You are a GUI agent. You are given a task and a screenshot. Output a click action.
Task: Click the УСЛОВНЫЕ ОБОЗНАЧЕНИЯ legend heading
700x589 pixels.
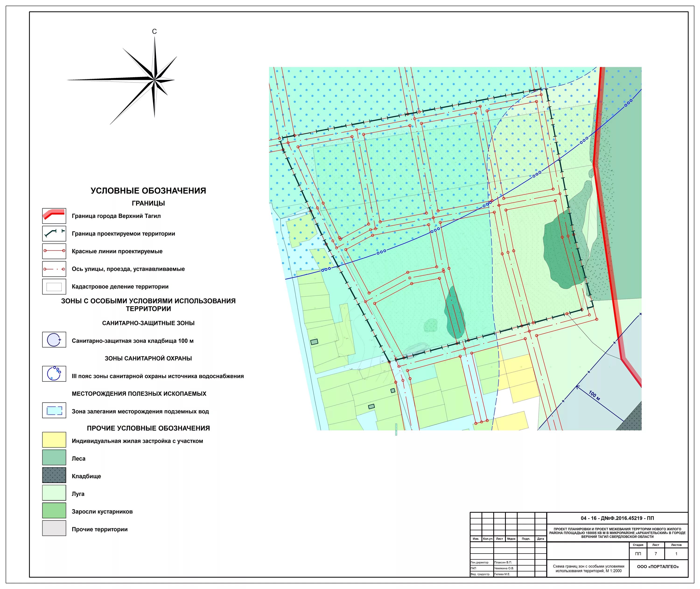[x=148, y=191]
